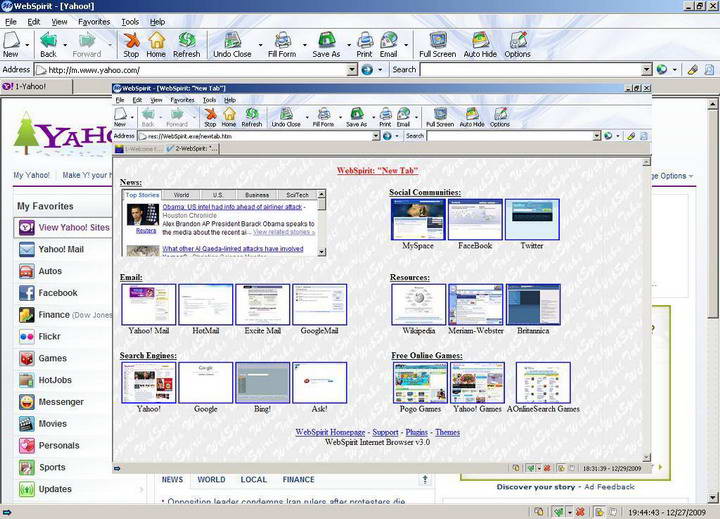Click the Flickr icon in My Favorites
Viewport: 720px width, 519px height.
pyautogui.click(x=27, y=337)
